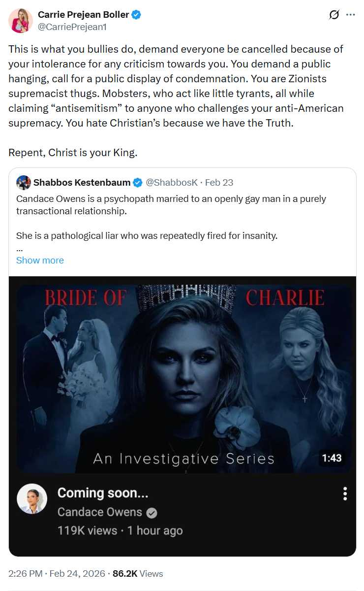The image size is (364, 591).
Task: Click Shabbos Kestenbaum's small avatar
Action: pyautogui.click(x=24, y=183)
